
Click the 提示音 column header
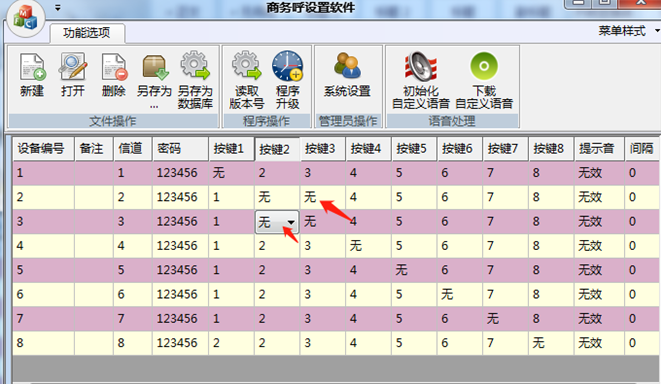point(599,148)
